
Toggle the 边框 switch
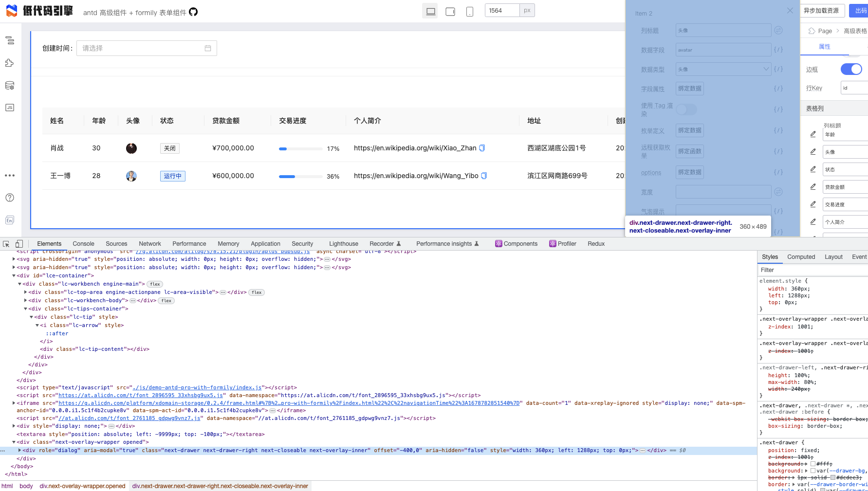[851, 69]
